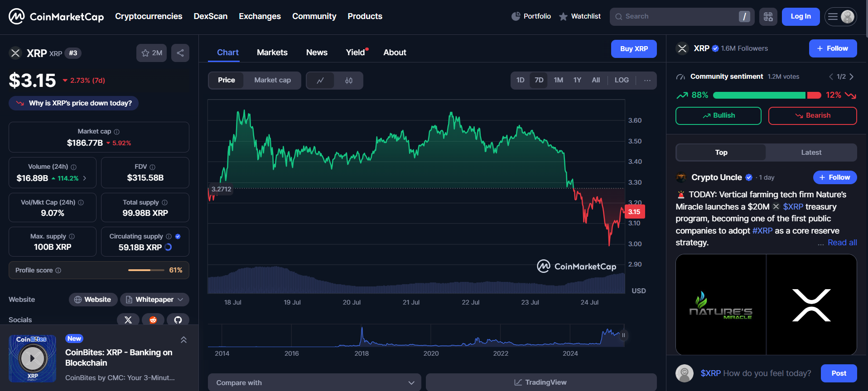Vote Bullish on XRP sentiment

point(718,116)
